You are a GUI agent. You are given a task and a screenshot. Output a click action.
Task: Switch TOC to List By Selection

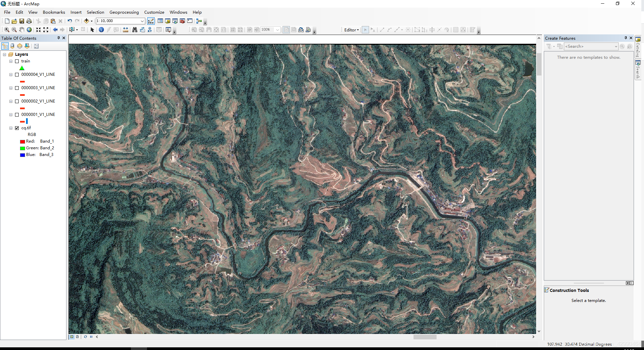[x=27, y=46]
